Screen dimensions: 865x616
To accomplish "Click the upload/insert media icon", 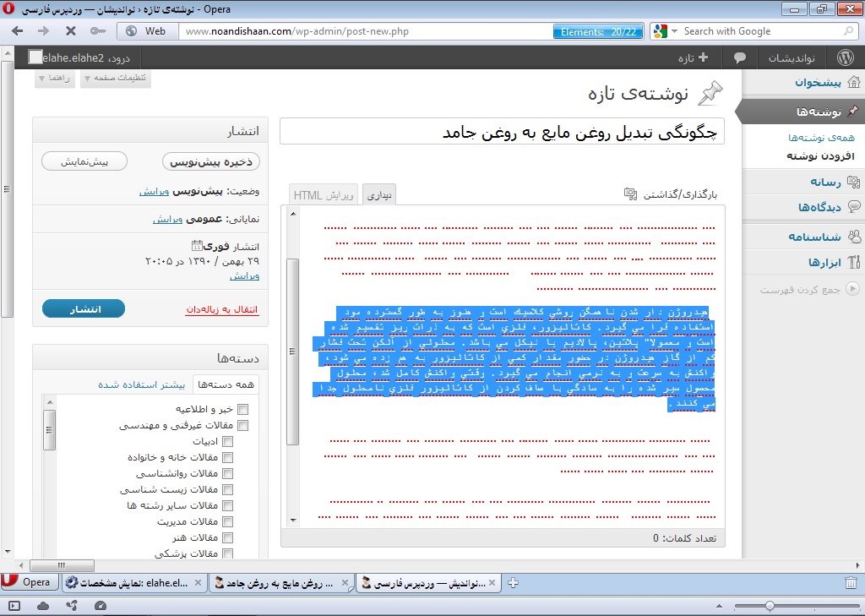I will pos(630,194).
